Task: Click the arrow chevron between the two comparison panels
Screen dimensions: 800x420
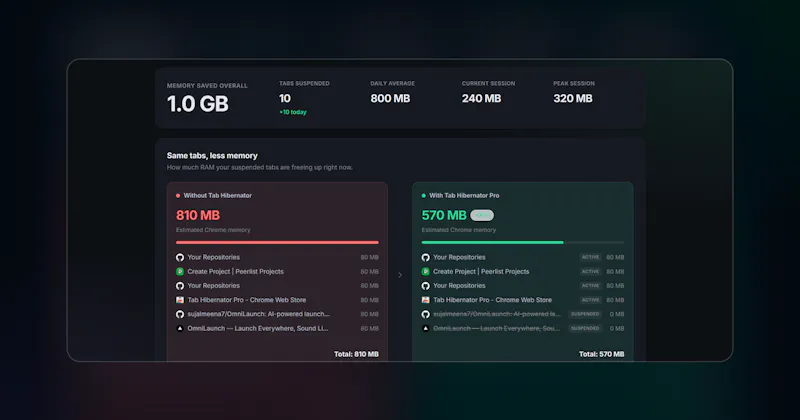Action: (400, 275)
